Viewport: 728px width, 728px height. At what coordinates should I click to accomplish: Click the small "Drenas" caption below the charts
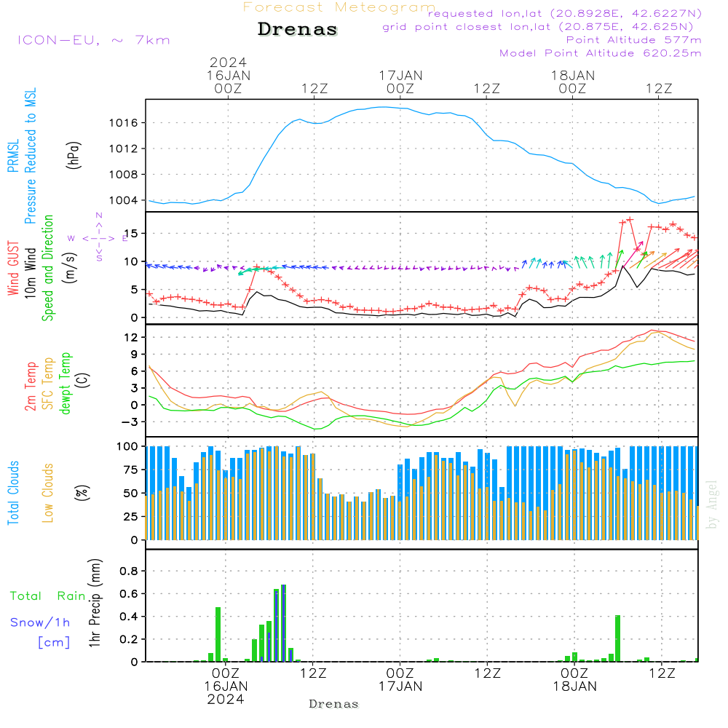[334, 704]
